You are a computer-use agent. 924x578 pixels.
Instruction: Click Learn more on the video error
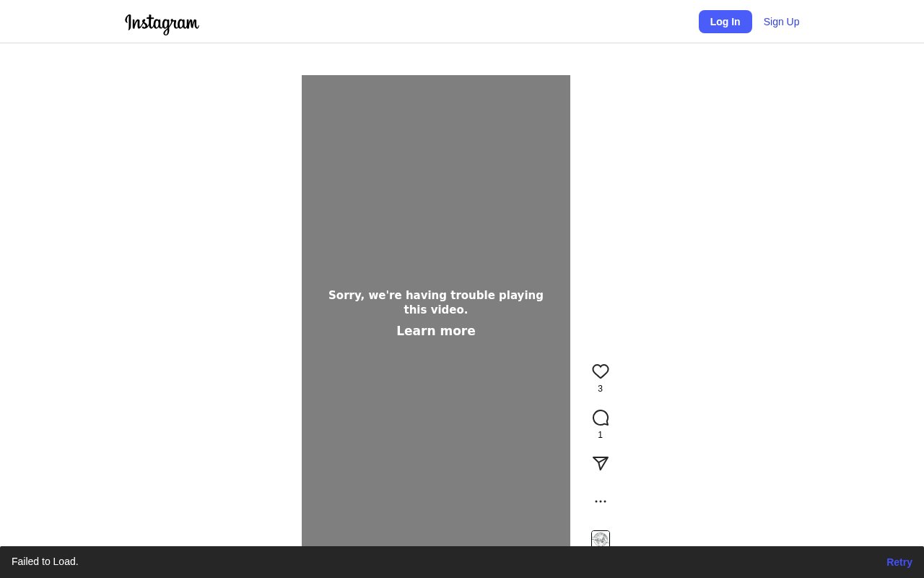(435, 331)
